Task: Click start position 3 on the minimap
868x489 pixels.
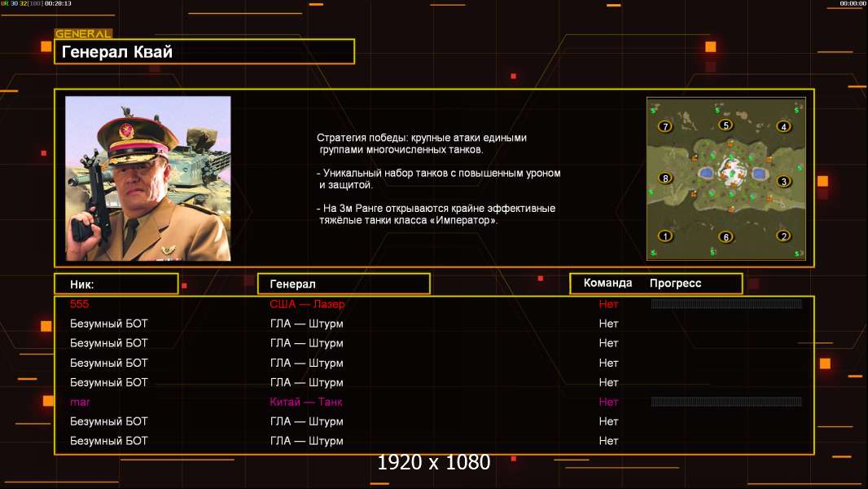Action: (783, 181)
